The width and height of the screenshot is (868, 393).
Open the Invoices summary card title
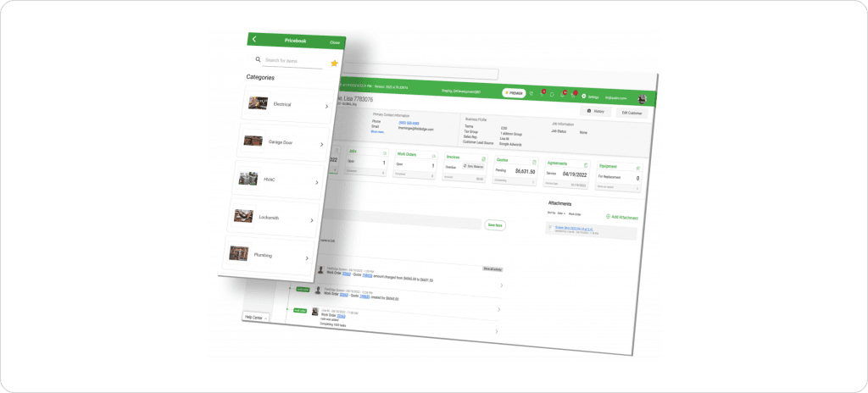click(454, 157)
